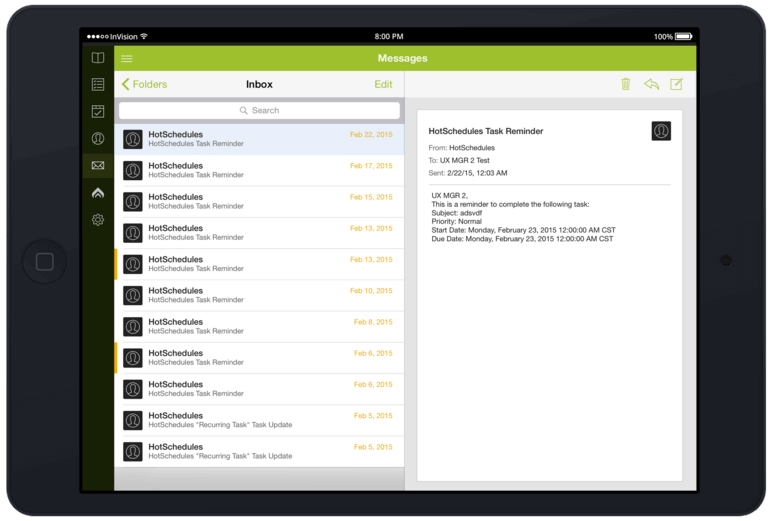Click avatar of Feb 17, 2015 message
Viewport: 770px width, 521px height.
pyautogui.click(x=133, y=170)
